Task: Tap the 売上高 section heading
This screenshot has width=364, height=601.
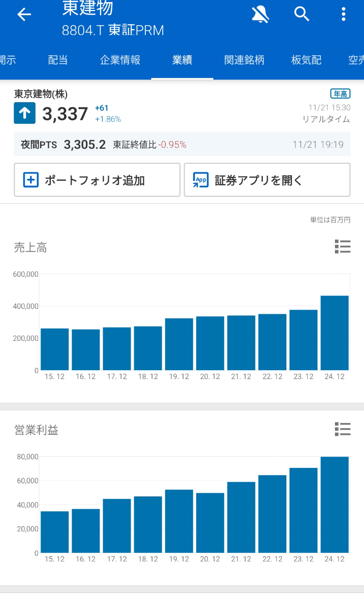Action: (31, 247)
